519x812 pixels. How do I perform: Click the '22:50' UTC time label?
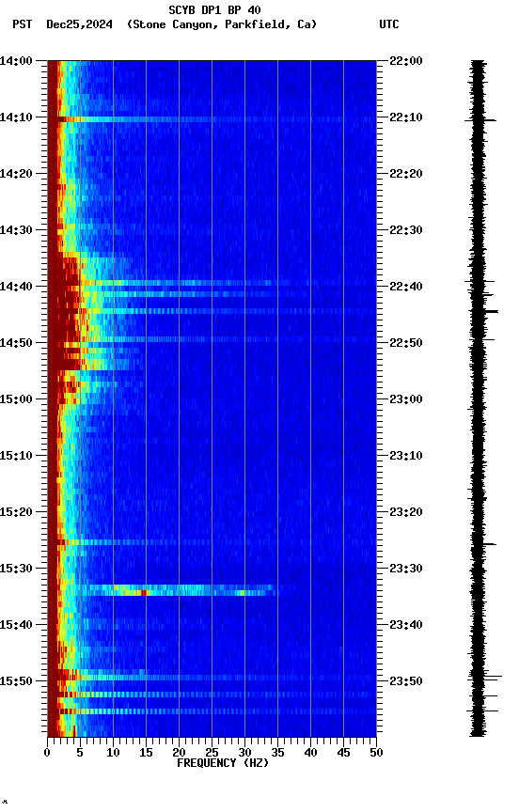[406, 343]
